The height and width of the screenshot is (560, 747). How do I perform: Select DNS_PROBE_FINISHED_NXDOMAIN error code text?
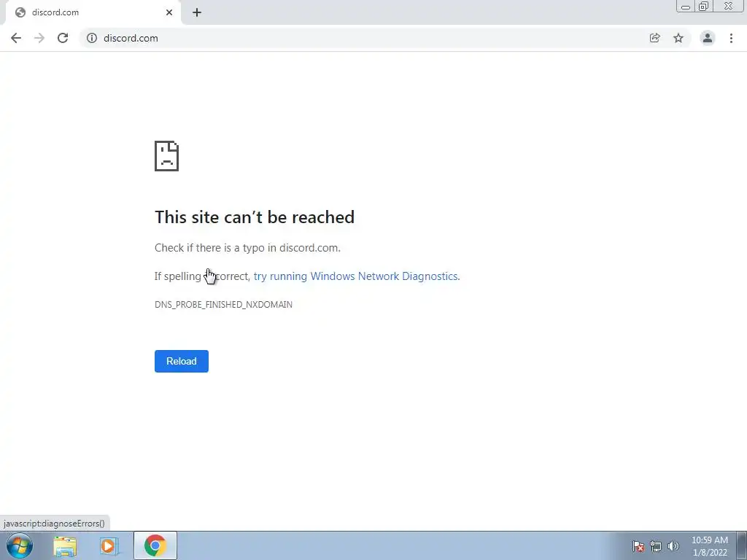tap(223, 305)
